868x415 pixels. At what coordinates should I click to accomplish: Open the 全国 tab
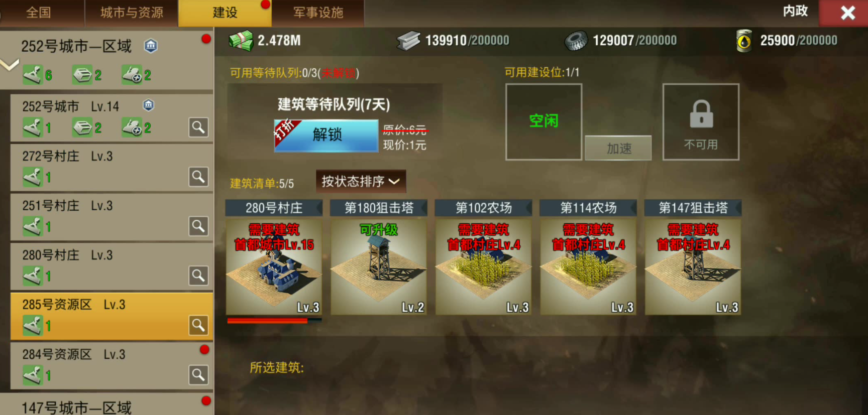[39, 13]
